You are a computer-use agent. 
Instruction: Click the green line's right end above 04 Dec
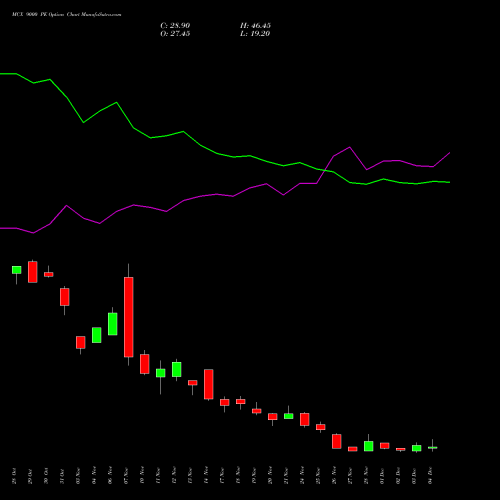coord(449,182)
